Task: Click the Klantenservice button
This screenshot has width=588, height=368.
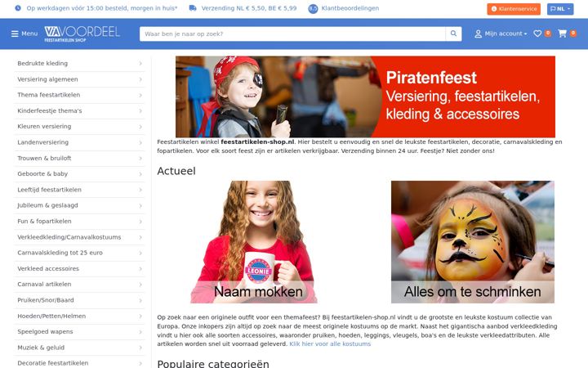Action: [x=514, y=9]
